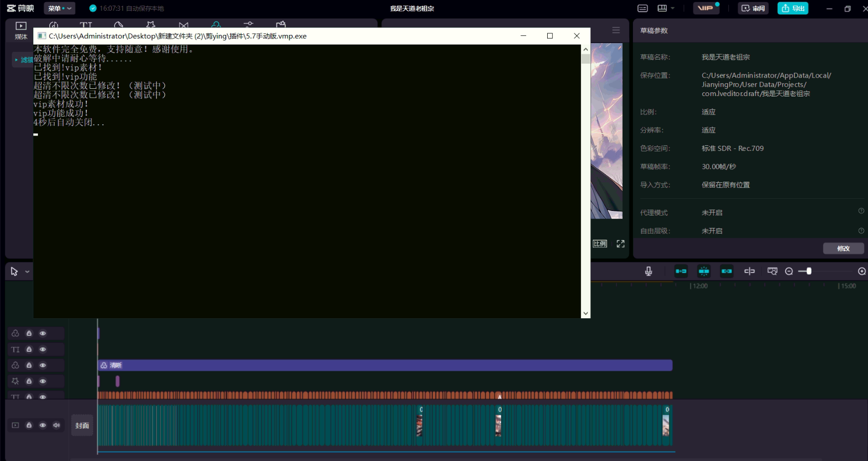Open the 菜单 dropdown menu
The height and width of the screenshot is (461, 868).
pos(60,8)
